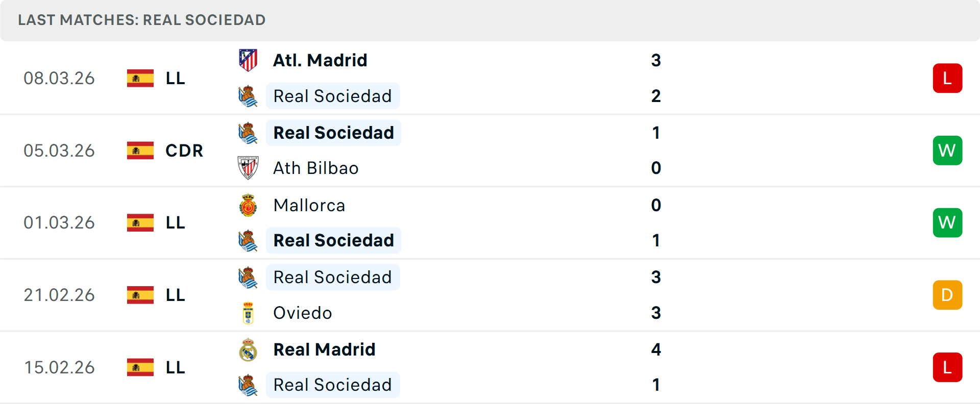Click the Mallorca club crest

pos(248,205)
